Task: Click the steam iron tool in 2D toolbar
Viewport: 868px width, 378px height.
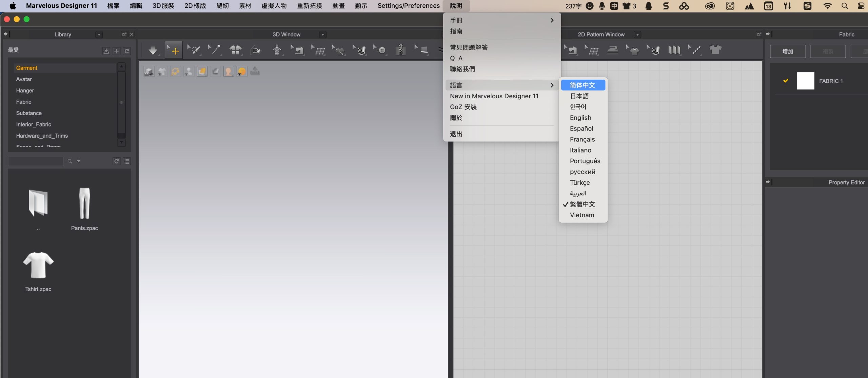Action: point(612,50)
